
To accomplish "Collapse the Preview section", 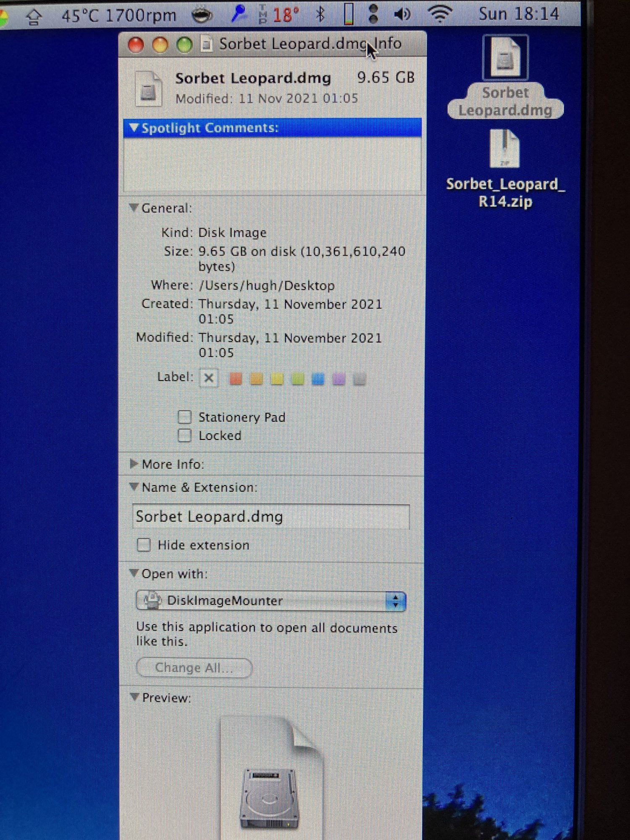I will pos(134,697).
